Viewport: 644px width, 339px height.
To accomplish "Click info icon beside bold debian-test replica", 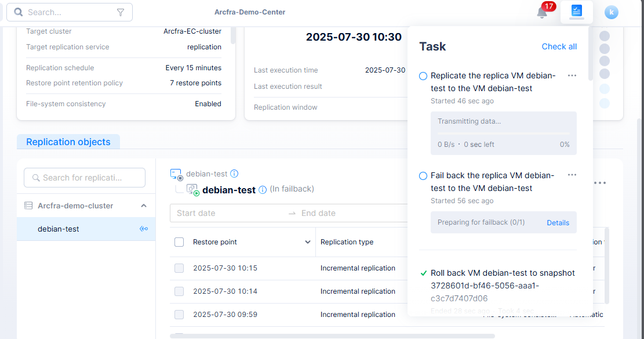I will [x=263, y=190].
